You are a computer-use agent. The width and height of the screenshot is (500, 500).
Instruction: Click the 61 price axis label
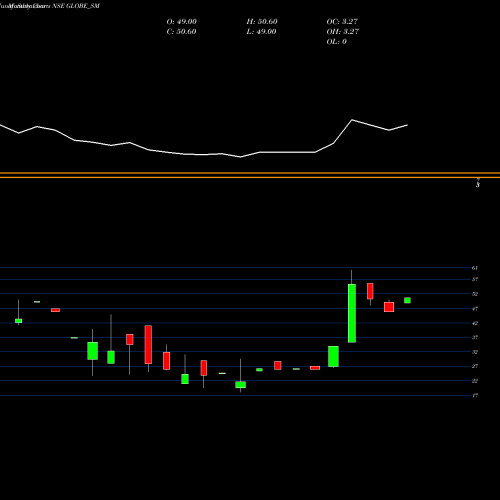click(475, 268)
